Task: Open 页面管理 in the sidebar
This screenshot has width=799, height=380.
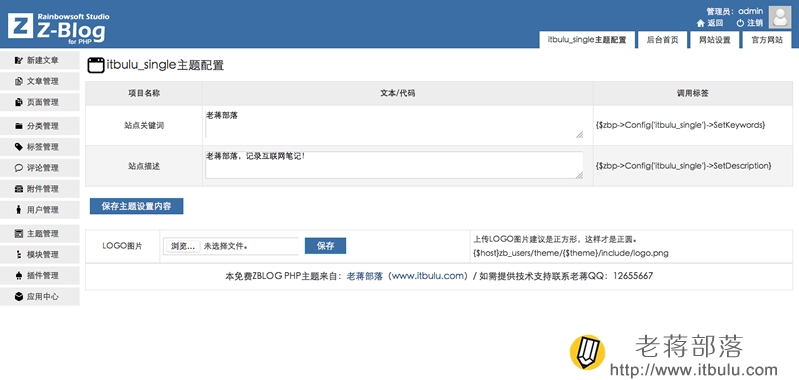Action: pos(40,102)
